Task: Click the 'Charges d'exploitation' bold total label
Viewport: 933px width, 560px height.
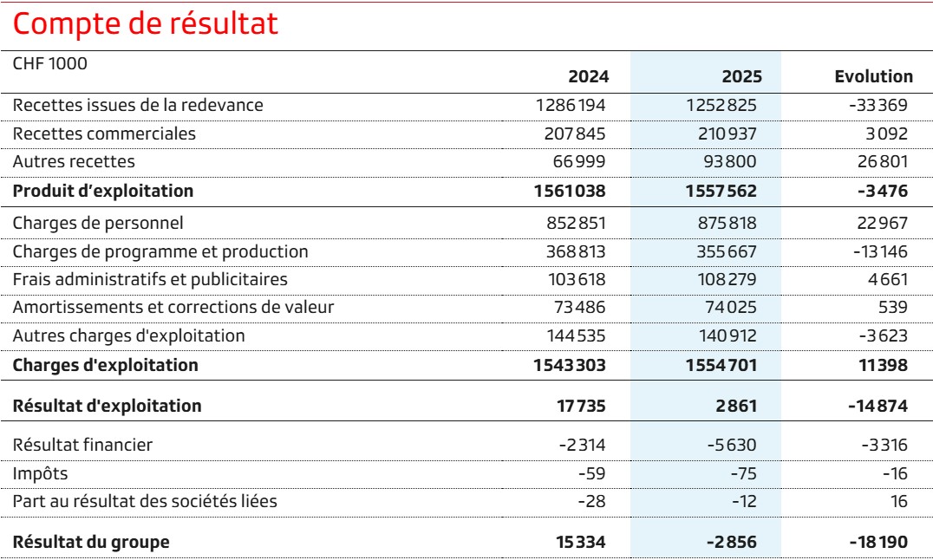Action: coord(105,365)
